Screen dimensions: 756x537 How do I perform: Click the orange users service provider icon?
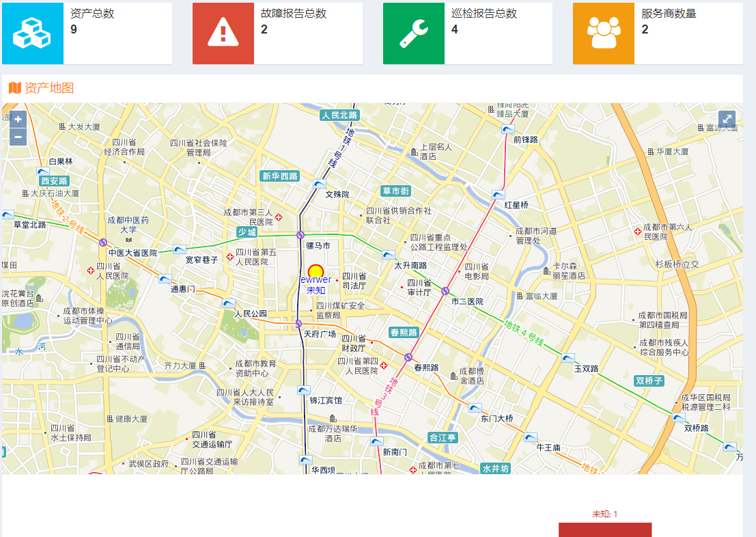(604, 33)
